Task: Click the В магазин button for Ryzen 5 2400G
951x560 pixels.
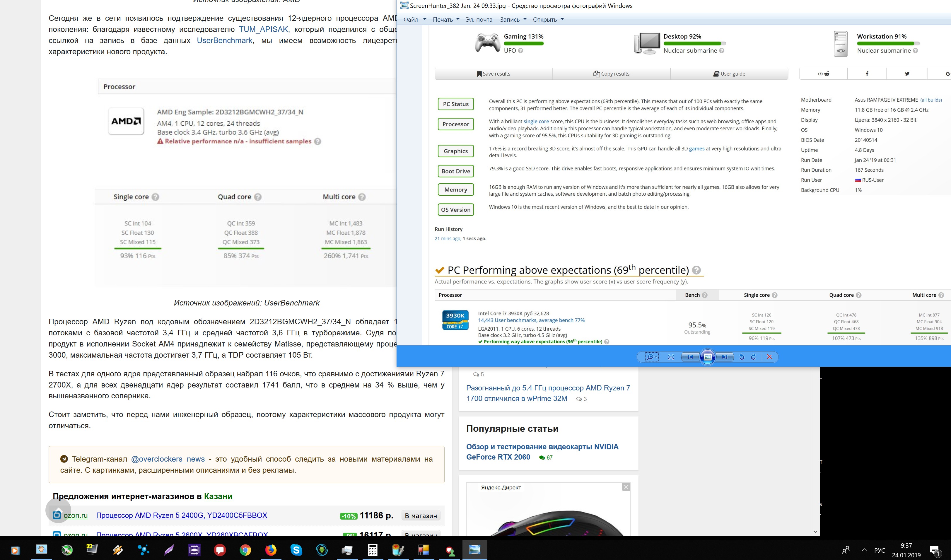Action: click(421, 516)
